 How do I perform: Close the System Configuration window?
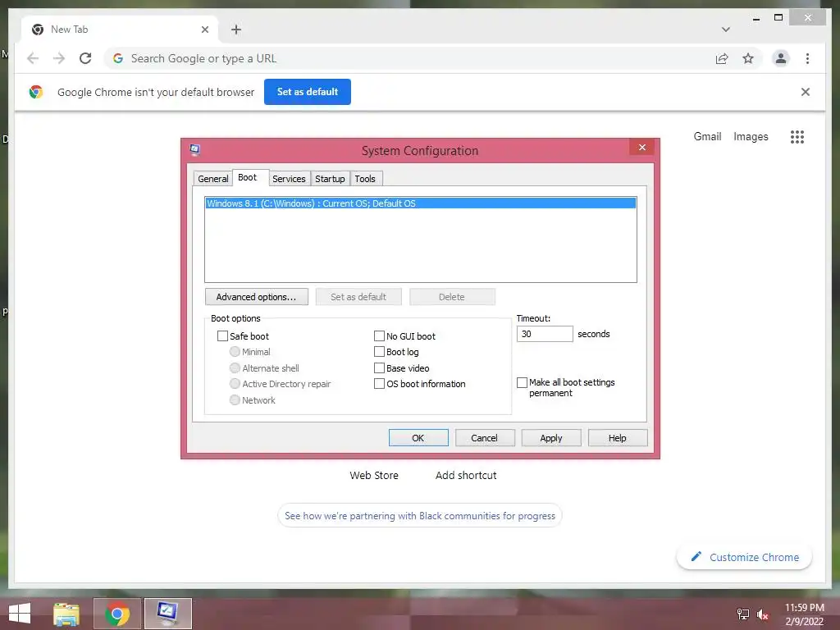click(x=641, y=148)
